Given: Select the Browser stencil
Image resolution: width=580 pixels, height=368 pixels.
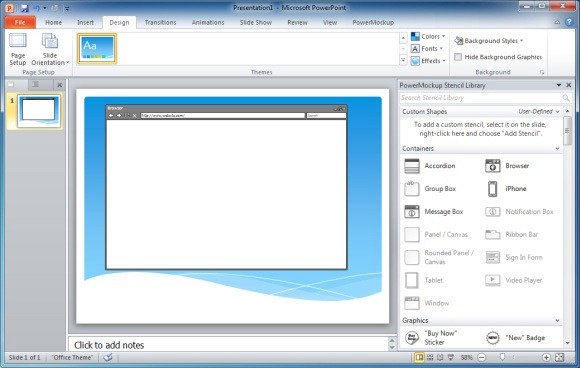Looking at the screenshot, I should point(507,166).
